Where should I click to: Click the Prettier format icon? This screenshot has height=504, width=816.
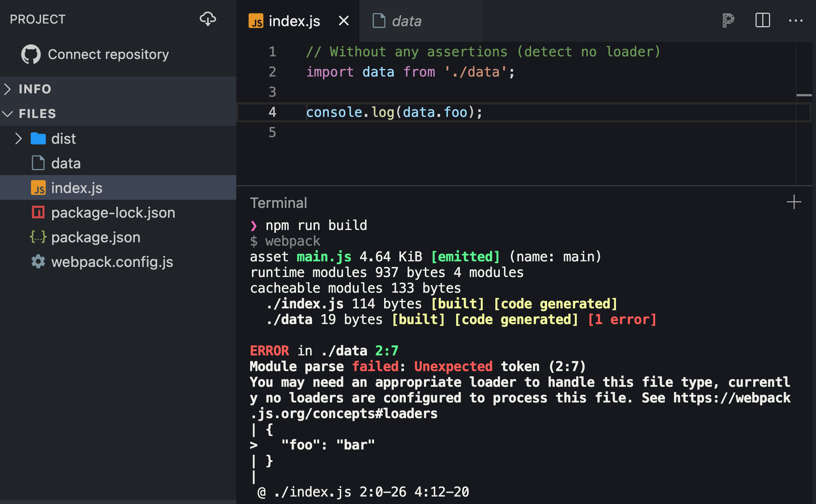tap(728, 20)
